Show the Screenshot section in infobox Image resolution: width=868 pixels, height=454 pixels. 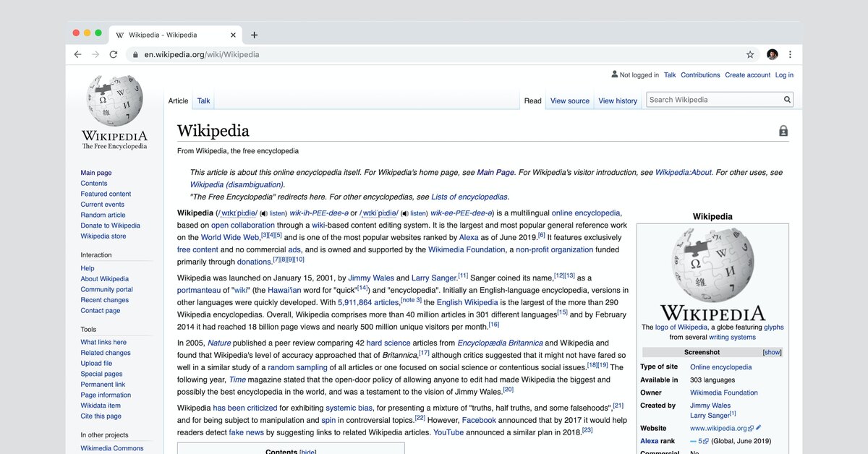pyautogui.click(x=772, y=352)
